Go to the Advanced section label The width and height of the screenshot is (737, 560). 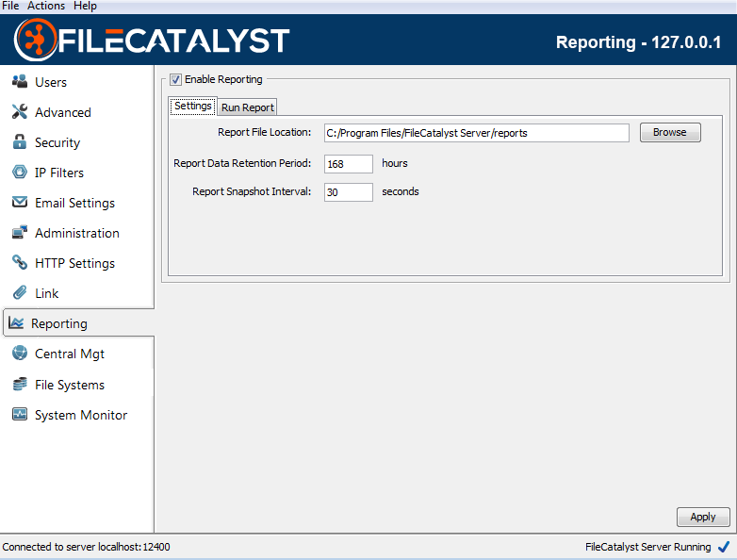(x=63, y=112)
